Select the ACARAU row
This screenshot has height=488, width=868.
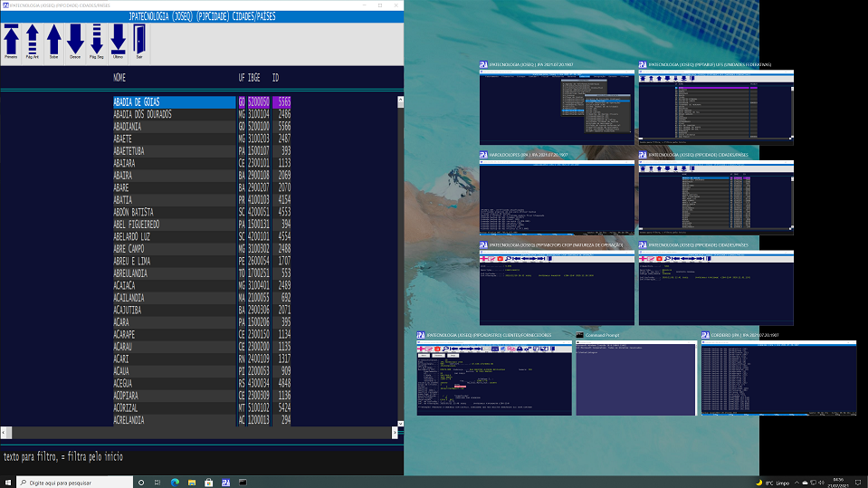(x=202, y=346)
